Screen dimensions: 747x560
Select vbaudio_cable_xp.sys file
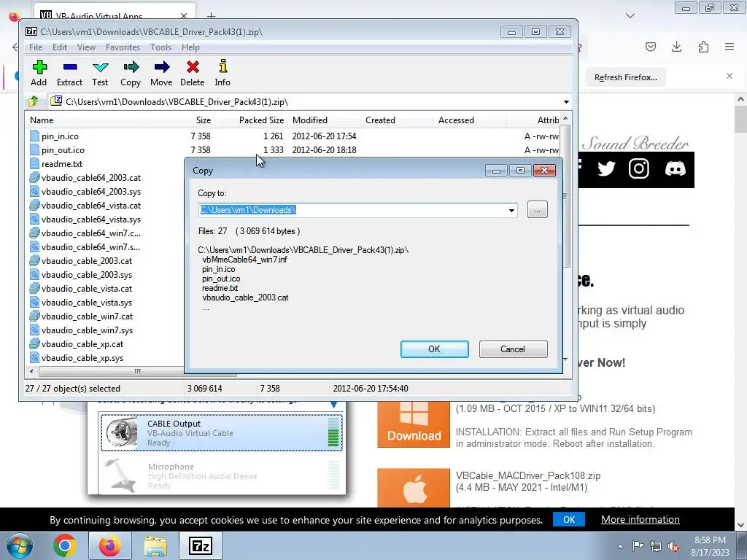click(x=82, y=357)
